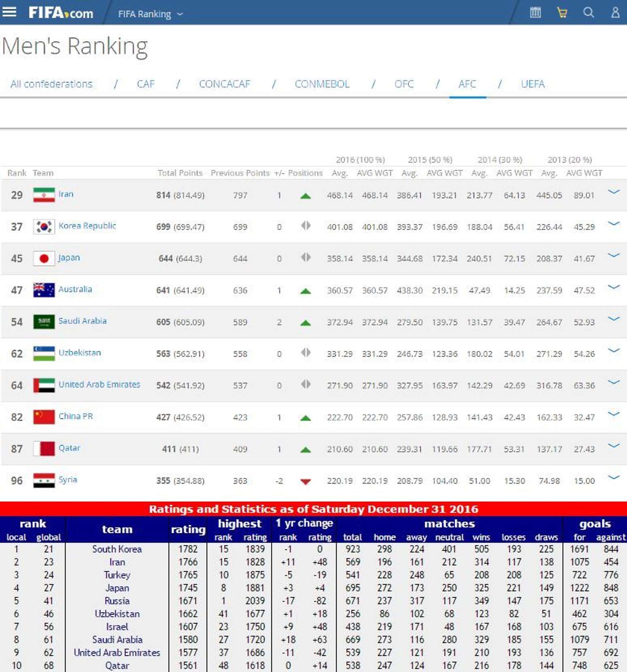Expand the Syria row details chevron

pyautogui.click(x=614, y=477)
